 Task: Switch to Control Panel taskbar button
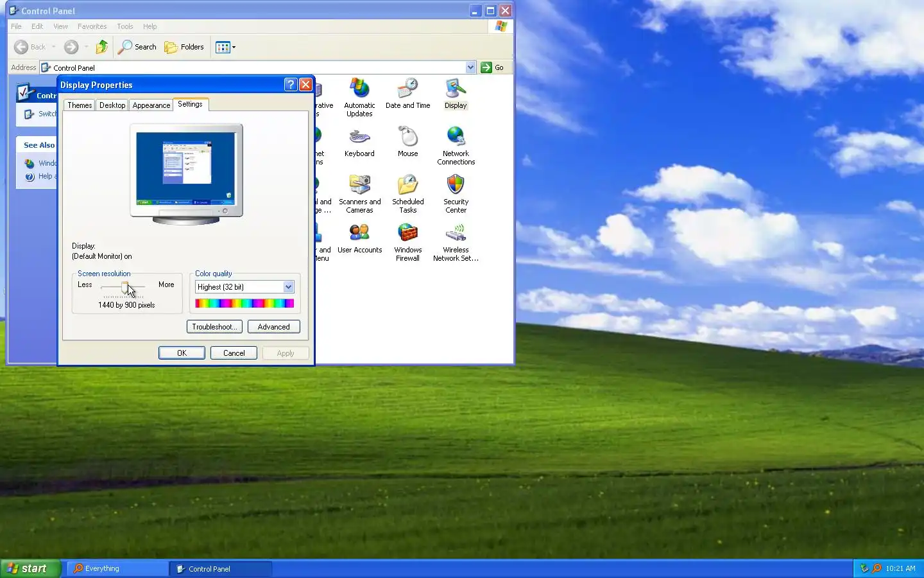(x=221, y=568)
